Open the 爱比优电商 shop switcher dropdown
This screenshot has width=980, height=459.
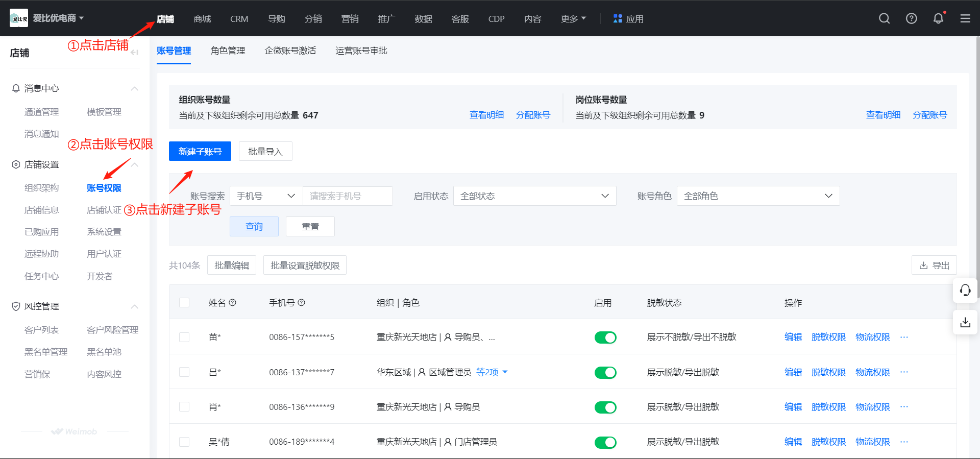point(59,18)
